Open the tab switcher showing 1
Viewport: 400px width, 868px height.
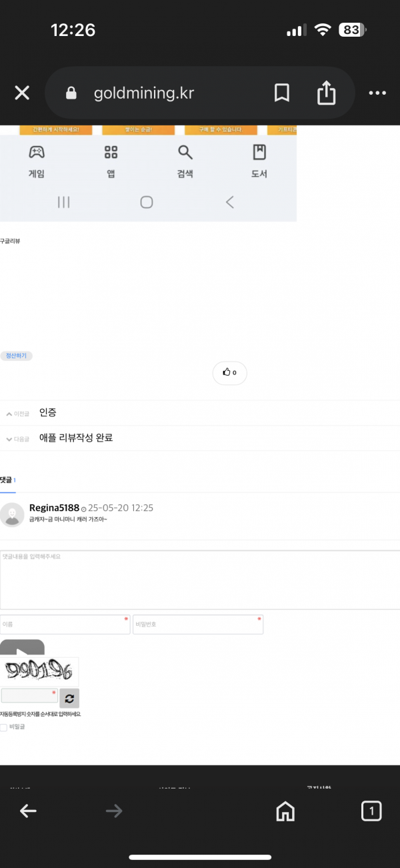click(x=371, y=811)
